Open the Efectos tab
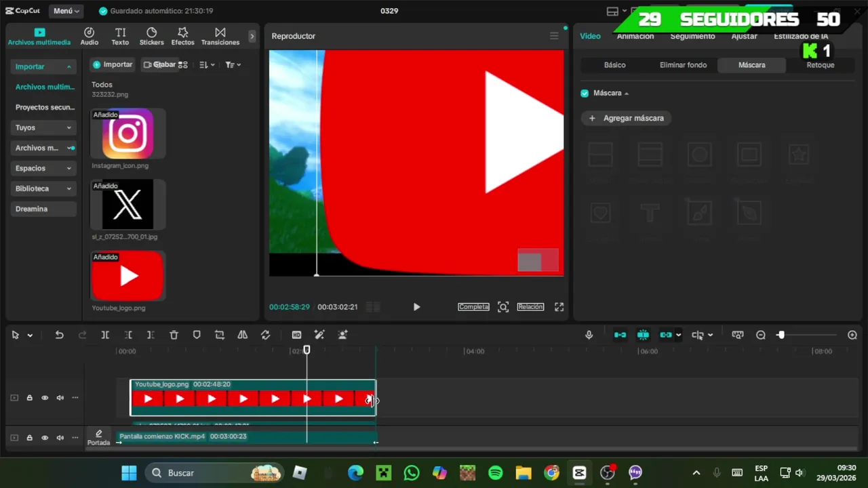The height and width of the screenshot is (488, 868). tap(182, 37)
